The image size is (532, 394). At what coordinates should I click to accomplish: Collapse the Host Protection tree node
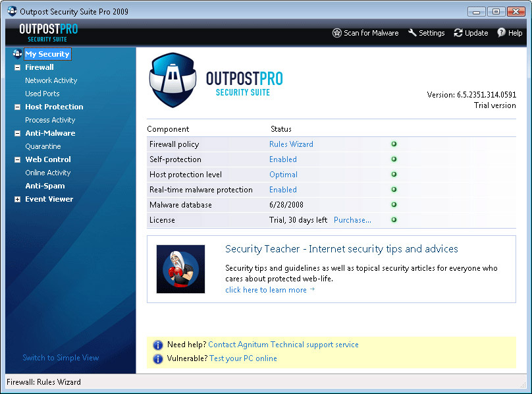(x=17, y=107)
